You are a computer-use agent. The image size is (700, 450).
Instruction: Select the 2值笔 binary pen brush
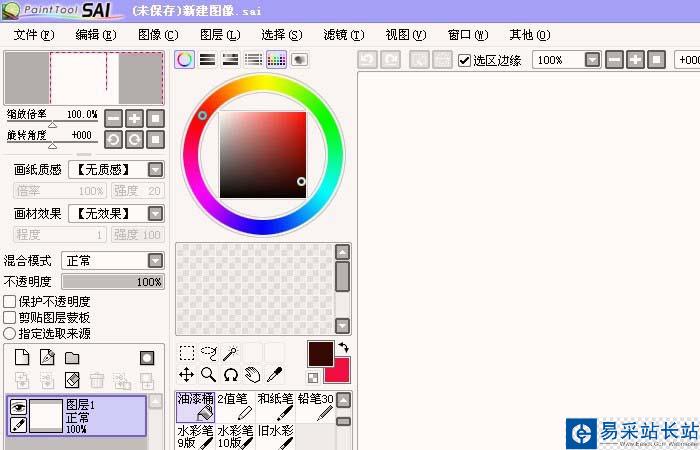235,407
